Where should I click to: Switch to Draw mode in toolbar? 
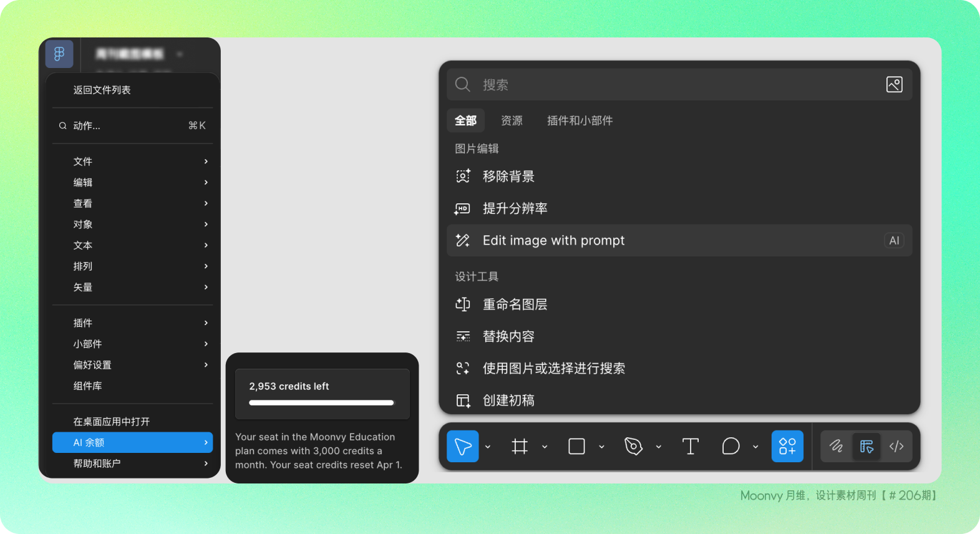tap(836, 447)
